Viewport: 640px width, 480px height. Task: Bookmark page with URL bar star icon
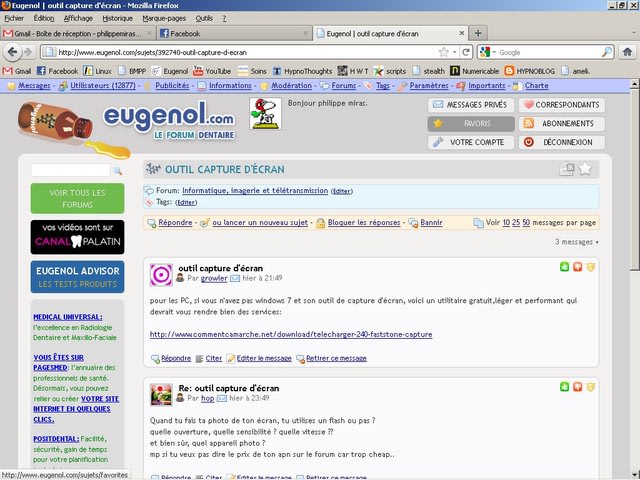(442, 52)
